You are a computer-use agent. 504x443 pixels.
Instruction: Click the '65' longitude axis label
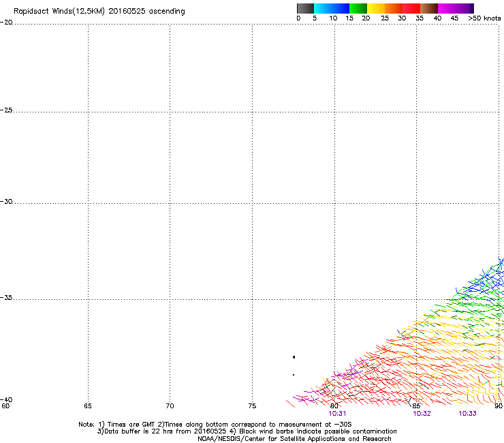coord(88,406)
